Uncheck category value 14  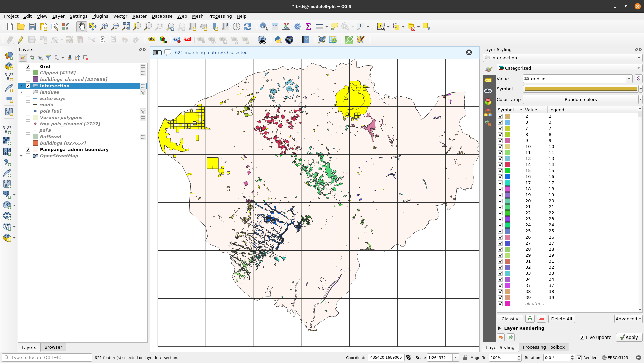point(500,165)
